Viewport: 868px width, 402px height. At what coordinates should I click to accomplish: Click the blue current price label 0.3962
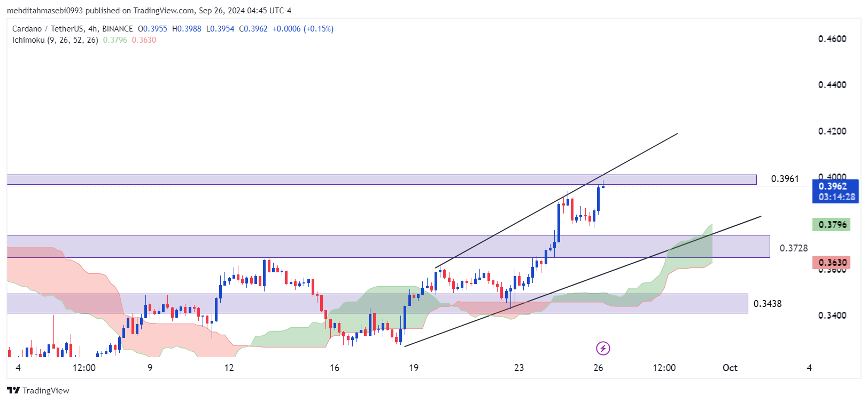(835, 191)
